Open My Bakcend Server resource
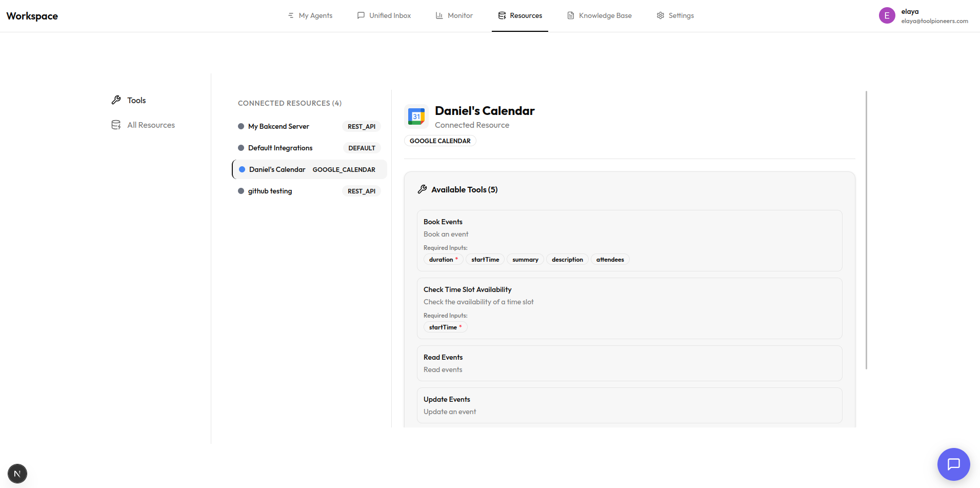The height and width of the screenshot is (488, 980). 278,126
